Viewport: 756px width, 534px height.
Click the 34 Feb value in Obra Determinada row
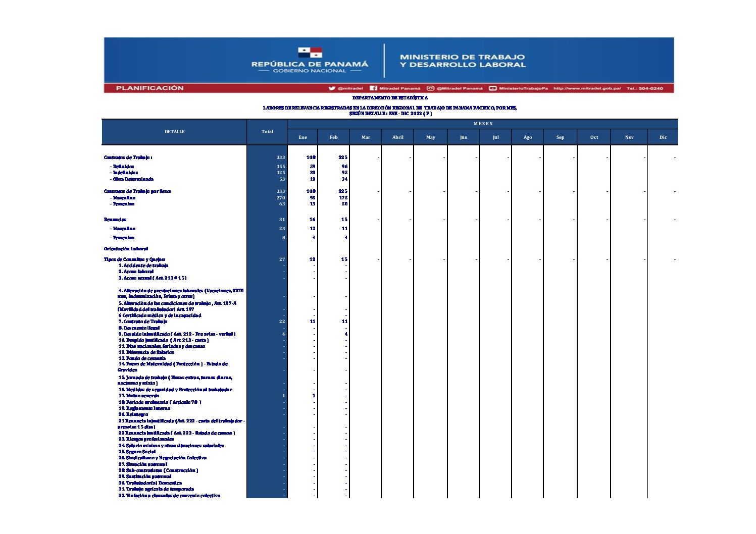click(x=344, y=179)
